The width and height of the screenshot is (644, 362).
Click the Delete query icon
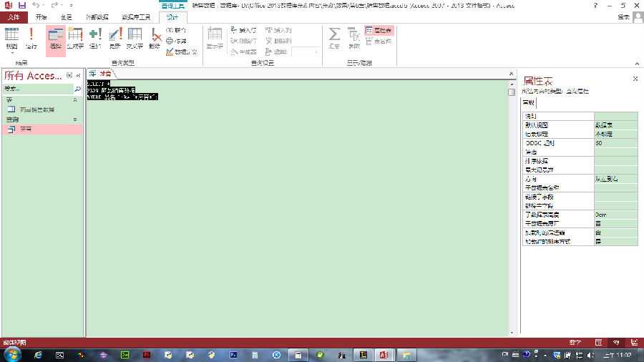click(154, 37)
